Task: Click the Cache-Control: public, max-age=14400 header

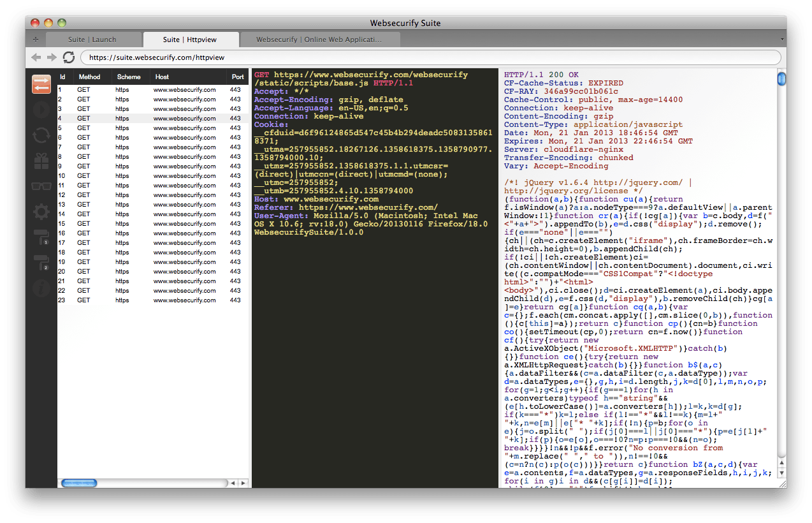Action: pos(593,100)
